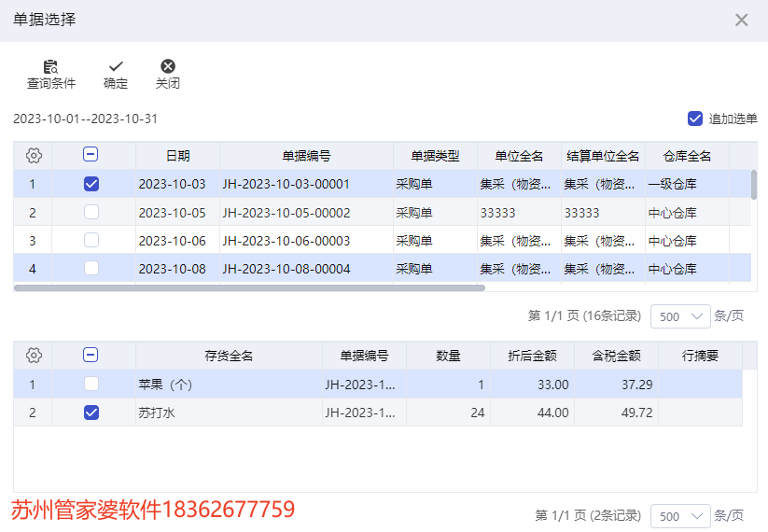Screen dimensions: 768x532
Task: Open lower table column settings gear
Action: [34, 356]
